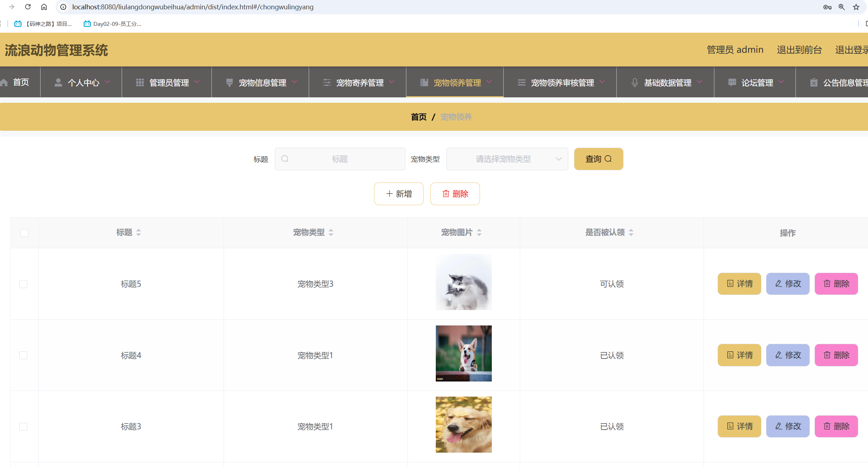
Task: Go to 首页 in navigation bar
Action: (15, 82)
